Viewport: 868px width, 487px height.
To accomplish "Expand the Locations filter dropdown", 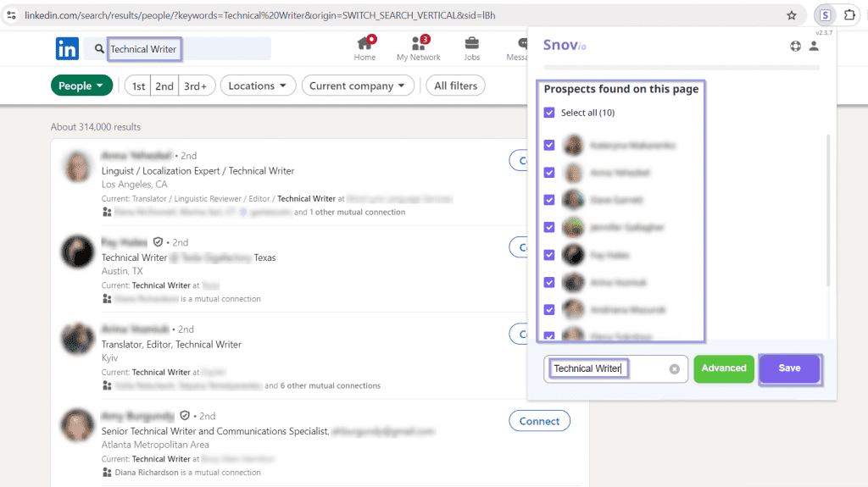I will click(258, 86).
